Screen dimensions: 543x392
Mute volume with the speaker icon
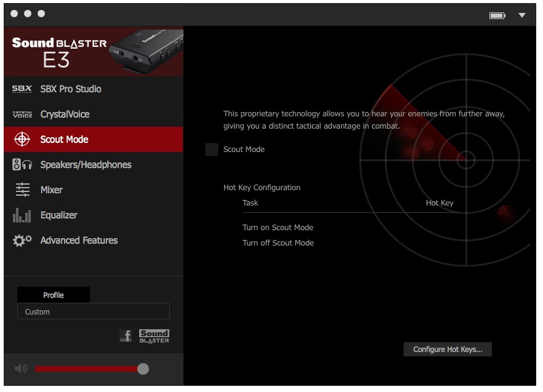(x=21, y=369)
